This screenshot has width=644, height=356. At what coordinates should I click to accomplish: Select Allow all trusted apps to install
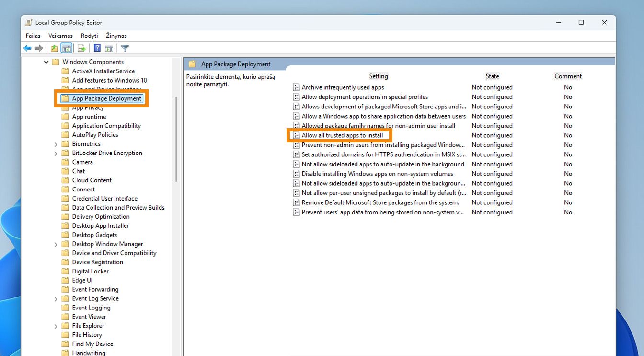click(342, 135)
